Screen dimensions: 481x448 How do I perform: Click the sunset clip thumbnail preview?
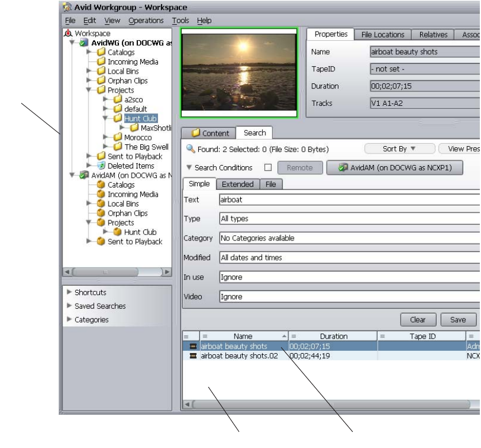click(x=239, y=72)
